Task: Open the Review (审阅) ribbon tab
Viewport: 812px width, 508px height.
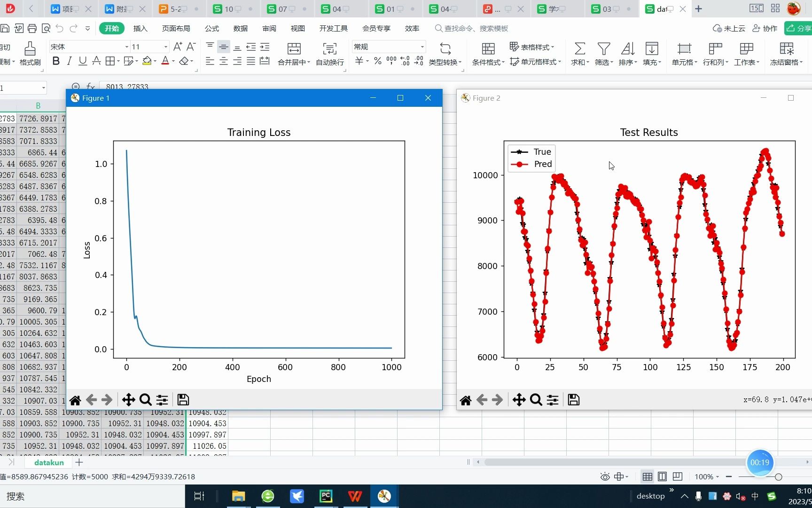Action: [269, 29]
